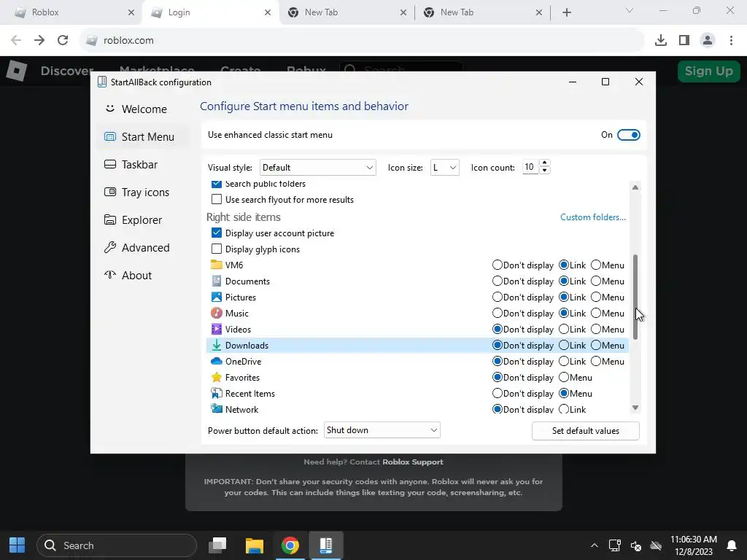The width and height of the screenshot is (747, 560).
Task: Click the Taskbar sidebar icon
Action: point(110,164)
